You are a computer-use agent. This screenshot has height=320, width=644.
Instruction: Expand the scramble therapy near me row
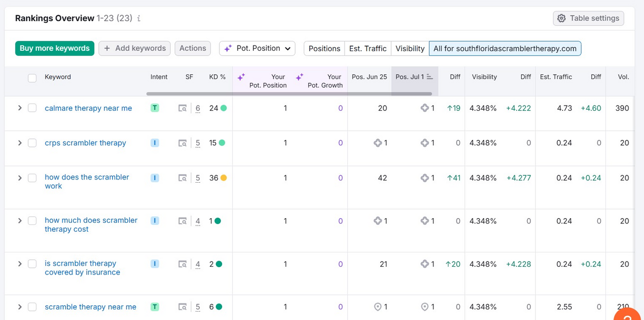coord(20,307)
